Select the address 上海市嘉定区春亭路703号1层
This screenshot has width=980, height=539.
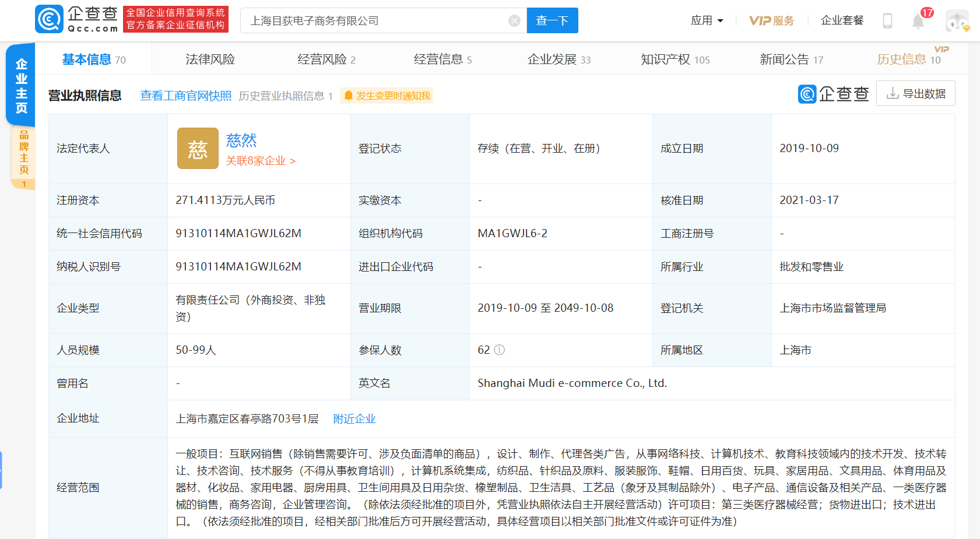[x=247, y=418]
